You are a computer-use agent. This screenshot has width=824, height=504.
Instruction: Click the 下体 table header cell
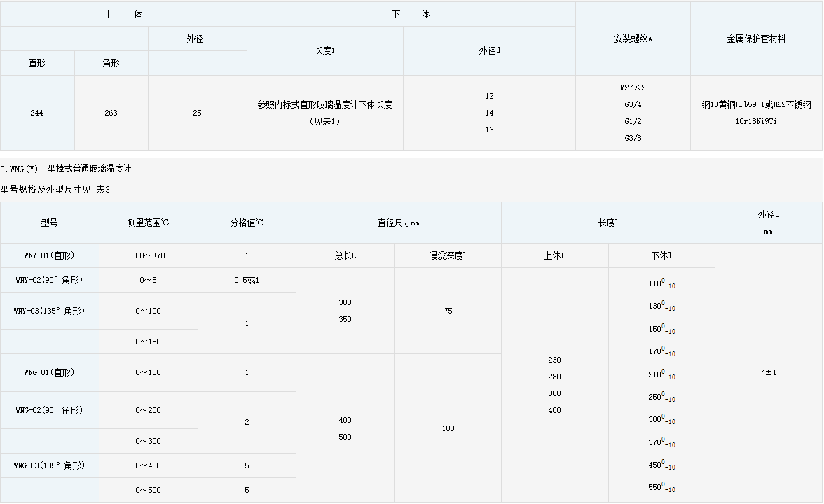(x=411, y=14)
